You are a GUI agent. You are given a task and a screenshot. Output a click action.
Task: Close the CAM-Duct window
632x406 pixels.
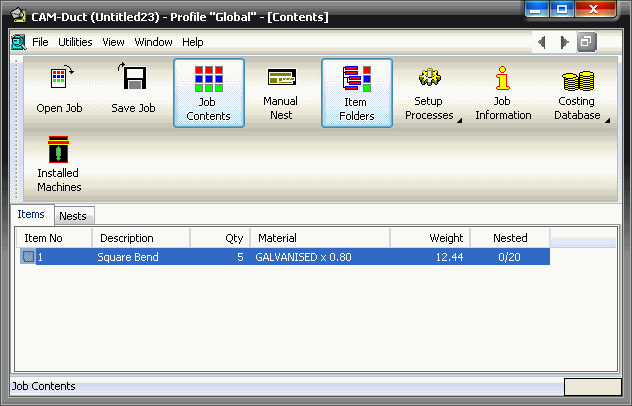(x=595, y=9)
